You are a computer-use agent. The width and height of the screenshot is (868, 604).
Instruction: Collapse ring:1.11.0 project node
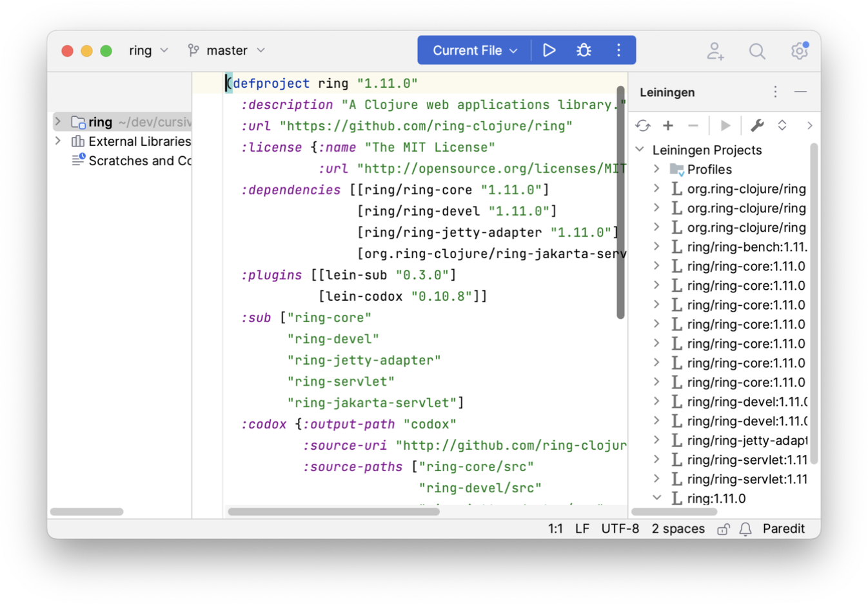point(656,498)
